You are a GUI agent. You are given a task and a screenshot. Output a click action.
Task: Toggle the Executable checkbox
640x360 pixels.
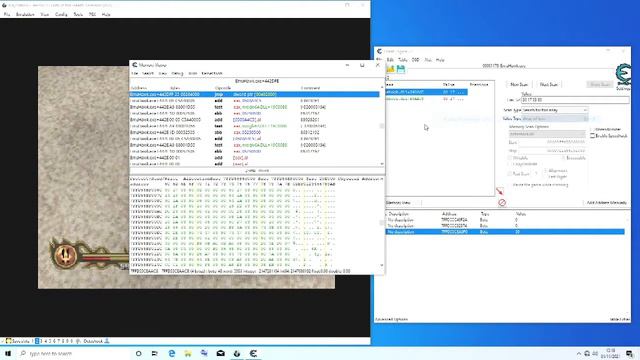[563, 158]
